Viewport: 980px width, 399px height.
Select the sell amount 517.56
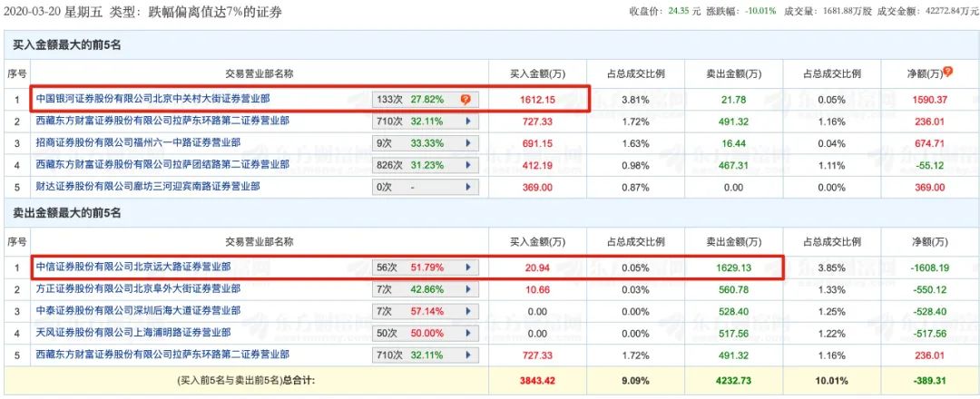[x=734, y=334]
